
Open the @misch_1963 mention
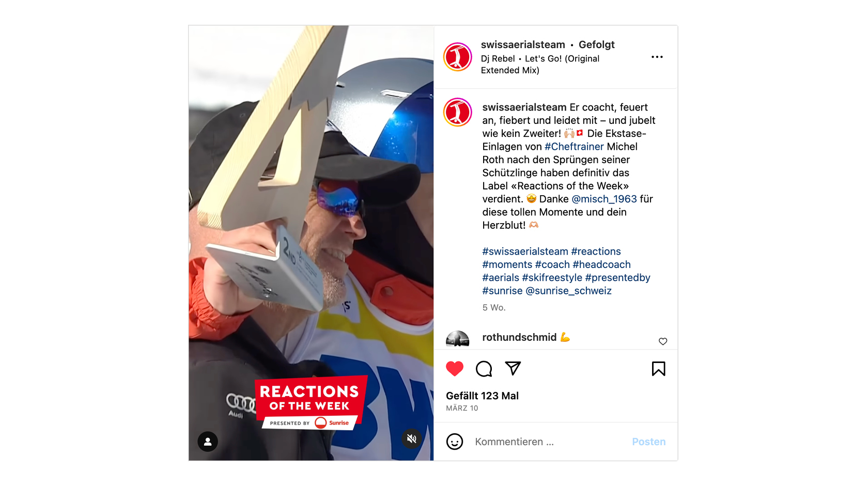coord(604,199)
